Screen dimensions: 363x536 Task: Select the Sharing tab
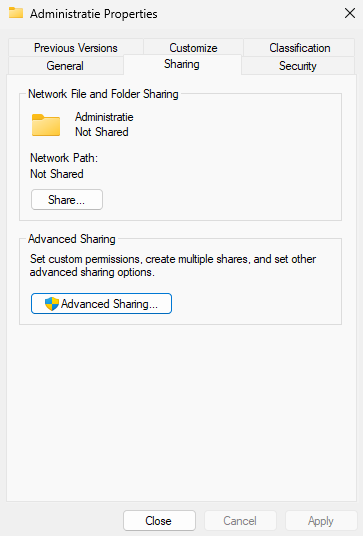coord(182,64)
